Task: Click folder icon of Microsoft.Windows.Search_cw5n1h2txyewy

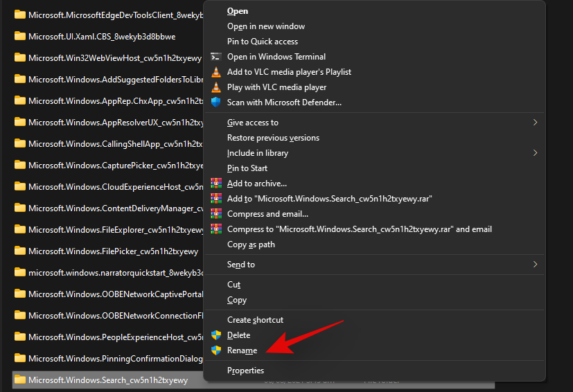Action: (19, 380)
